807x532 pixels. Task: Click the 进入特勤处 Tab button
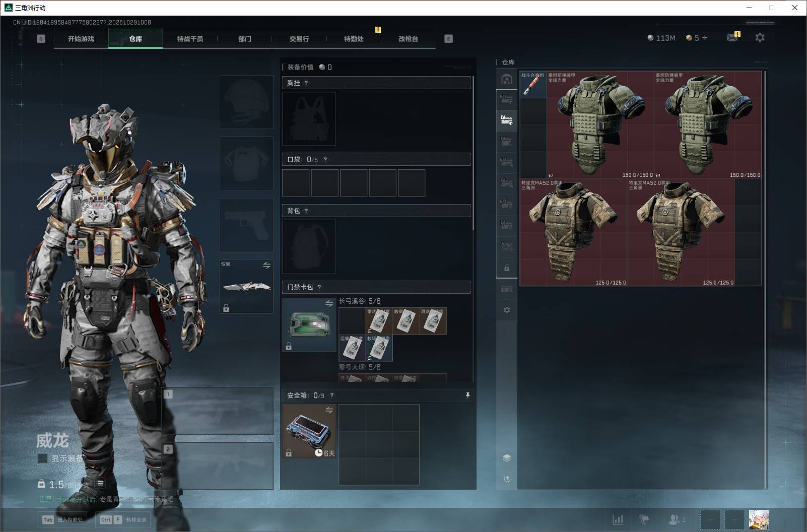point(63,519)
